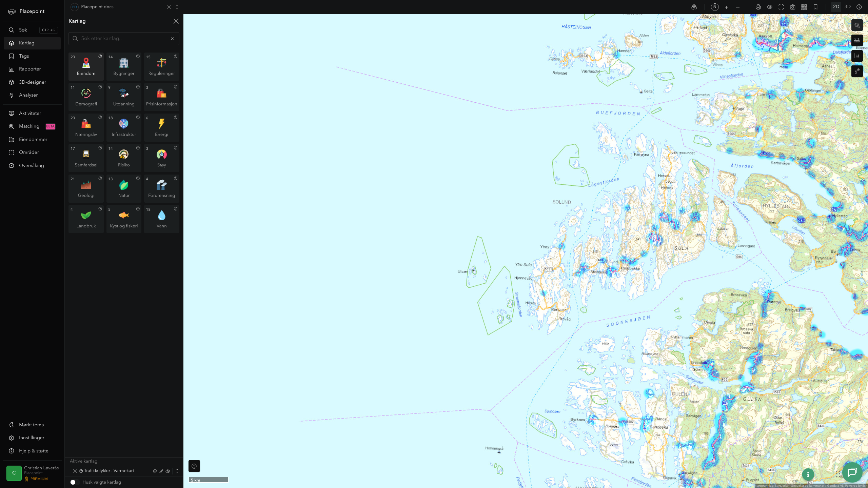Screen dimensions: 868x488
Task: Show help for the Eiendom category
Action: coord(100,57)
